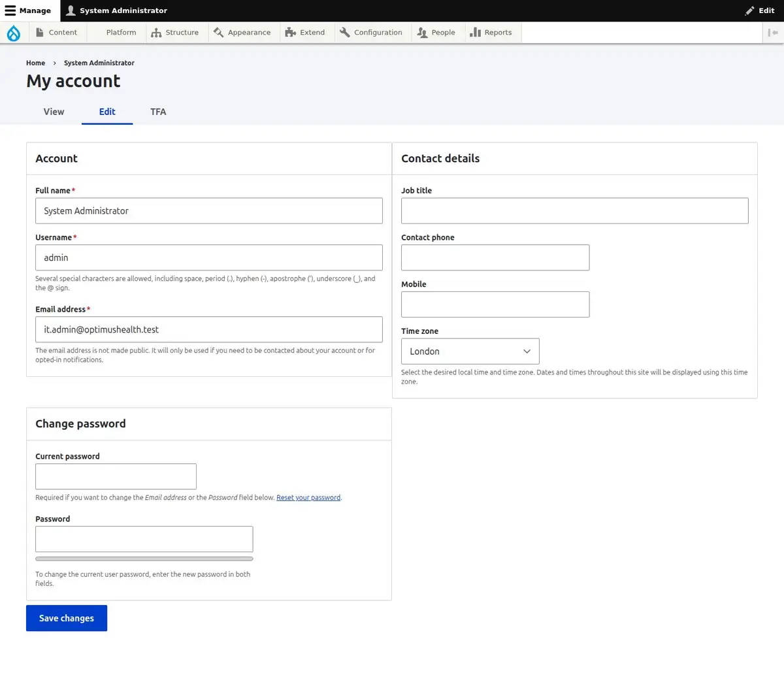Open Reports via its bar chart icon
Screen dimensions: 784x684
click(x=476, y=32)
